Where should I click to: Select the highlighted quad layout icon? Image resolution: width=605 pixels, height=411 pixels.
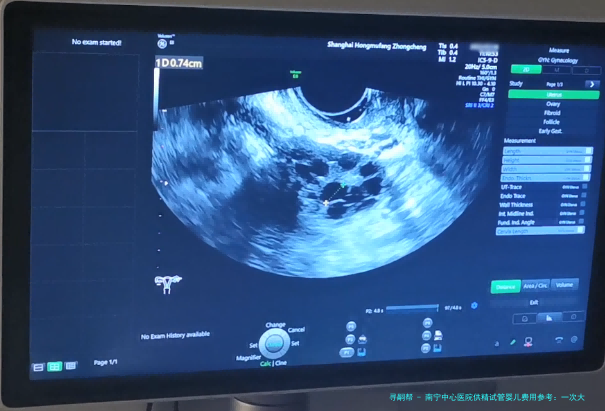coord(55,367)
